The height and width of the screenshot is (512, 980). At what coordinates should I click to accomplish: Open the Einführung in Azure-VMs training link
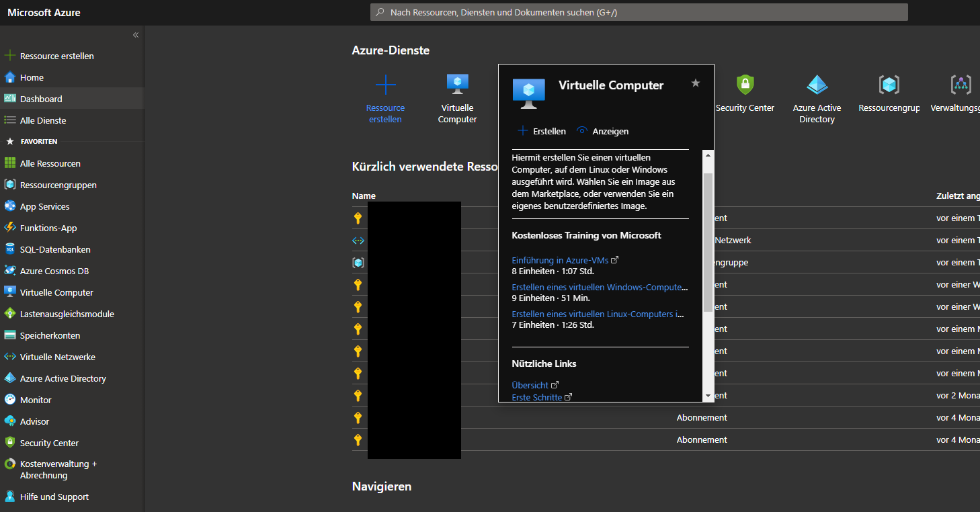point(560,260)
